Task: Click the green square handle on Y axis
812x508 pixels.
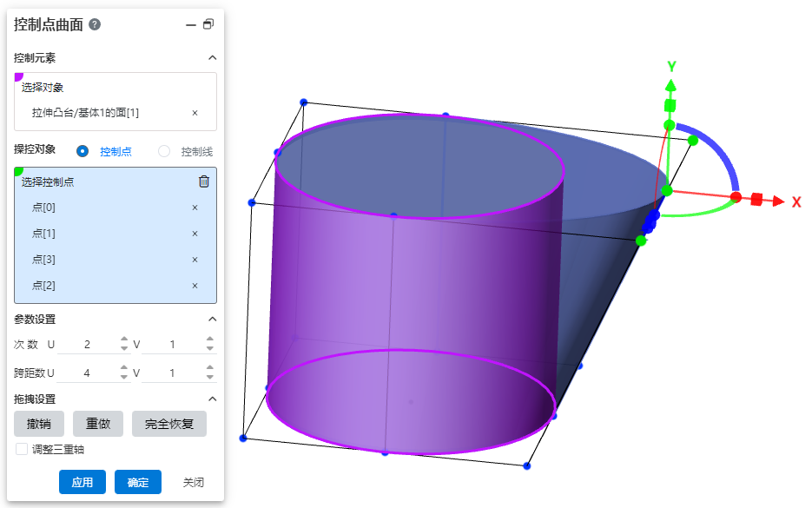Action: 670,106
